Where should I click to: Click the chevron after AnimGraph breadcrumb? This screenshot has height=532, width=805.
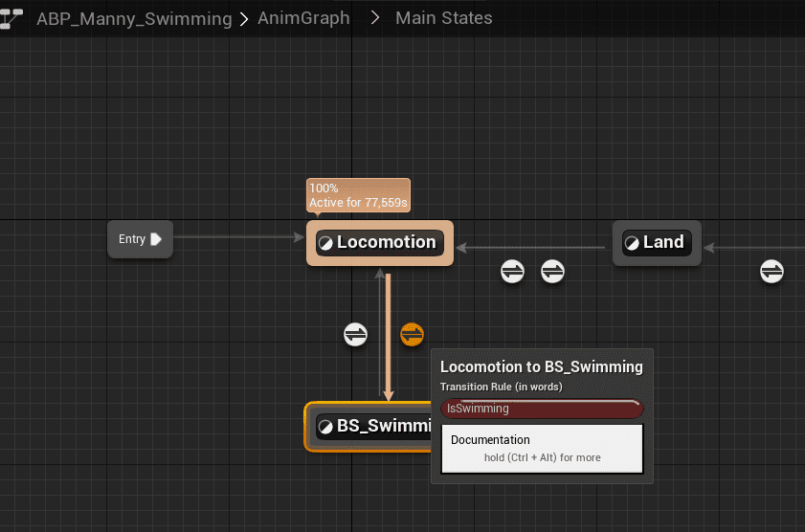click(375, 18)
